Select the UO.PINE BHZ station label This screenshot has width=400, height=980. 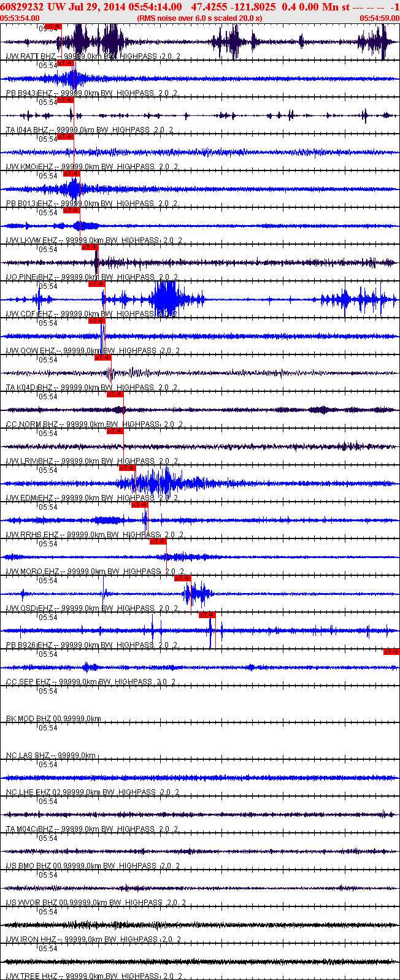(x=93, y=277)
